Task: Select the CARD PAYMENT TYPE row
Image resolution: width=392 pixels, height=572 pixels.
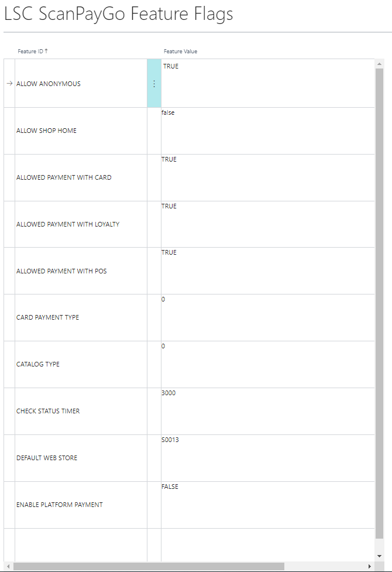Action: pyautogui.click(x=47, y=317)
